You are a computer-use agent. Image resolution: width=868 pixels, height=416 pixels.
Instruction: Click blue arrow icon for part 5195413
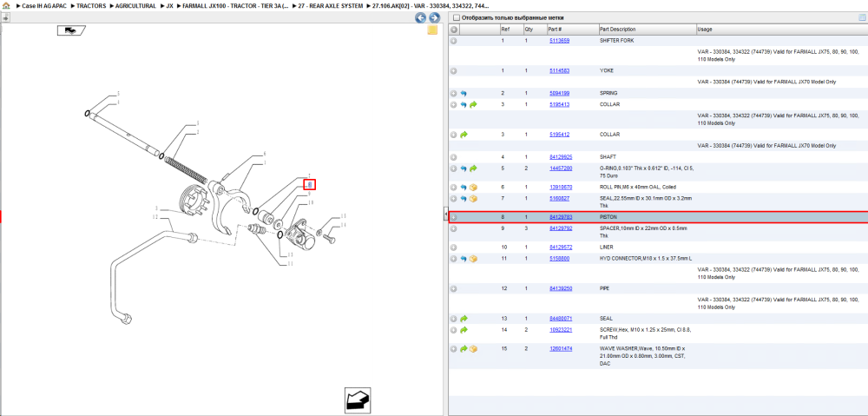[x=464, y=105]
